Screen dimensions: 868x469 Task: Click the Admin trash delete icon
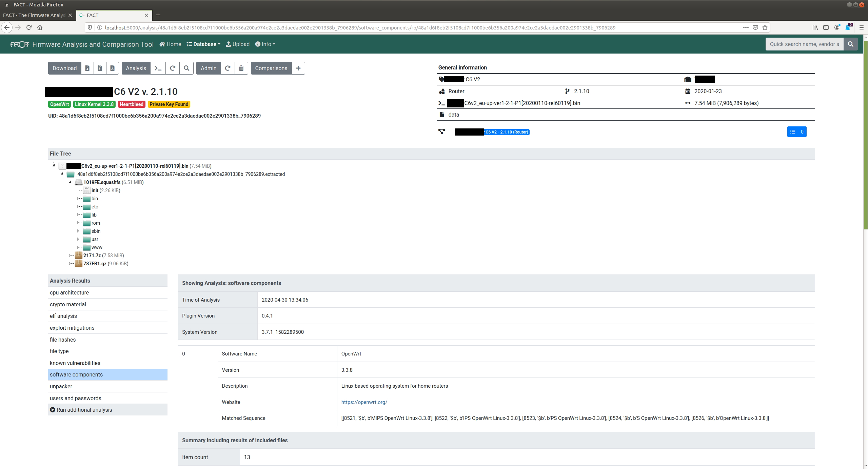coord(241,68)
